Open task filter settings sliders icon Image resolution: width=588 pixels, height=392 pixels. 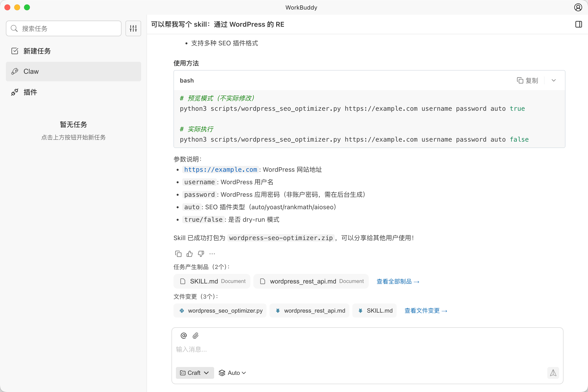click(x=133, y=28)
